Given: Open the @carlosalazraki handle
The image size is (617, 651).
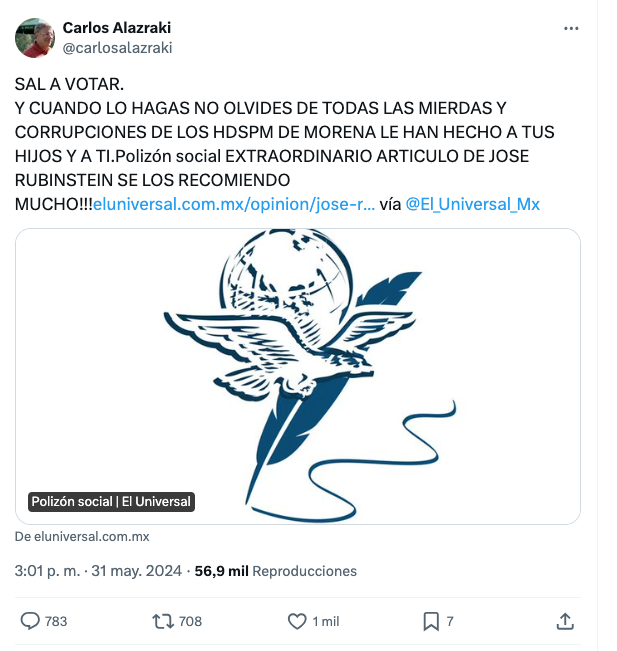Looking at the screenshot, I should click(118, 48).
